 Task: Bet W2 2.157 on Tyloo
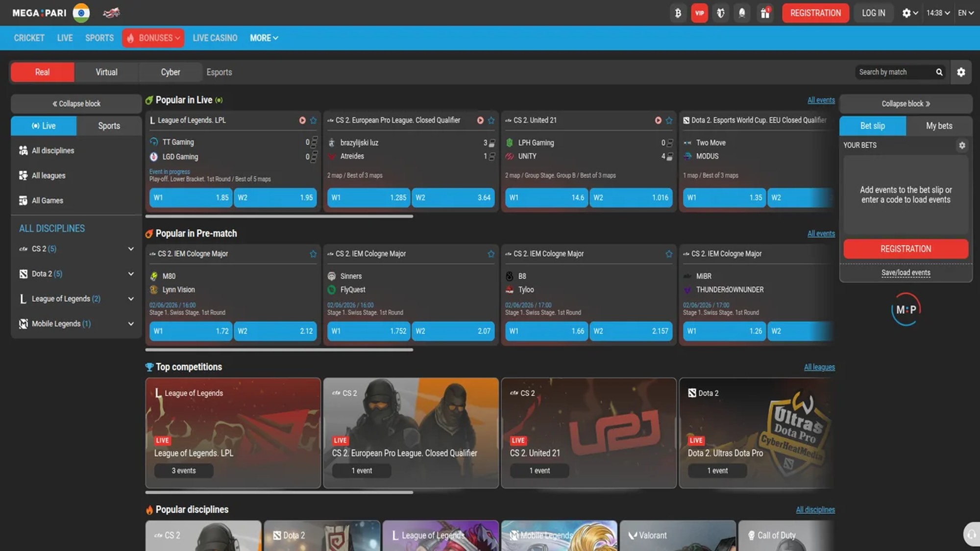[x=631, y=331]
